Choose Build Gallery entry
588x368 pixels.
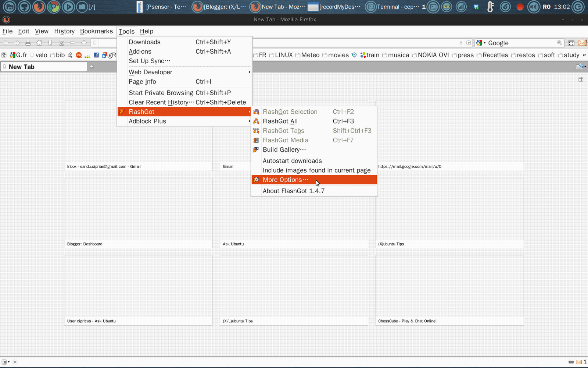314,149
